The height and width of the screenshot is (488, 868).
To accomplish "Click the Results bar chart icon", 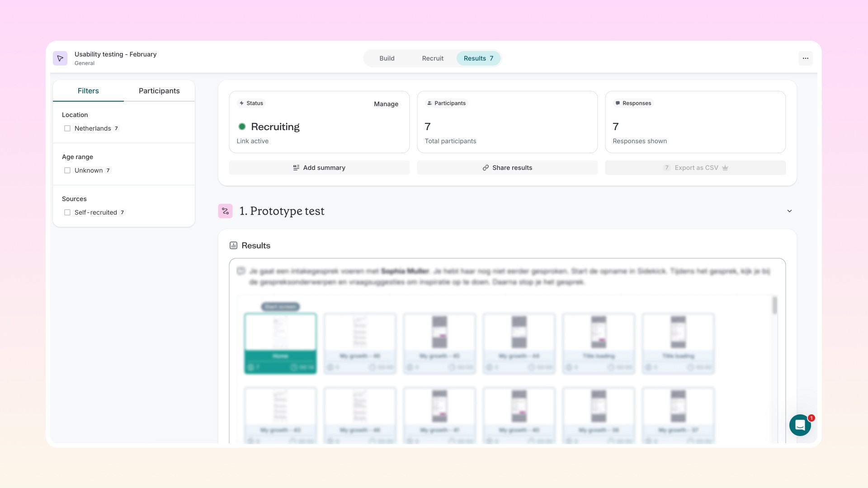I will [233, 245].
